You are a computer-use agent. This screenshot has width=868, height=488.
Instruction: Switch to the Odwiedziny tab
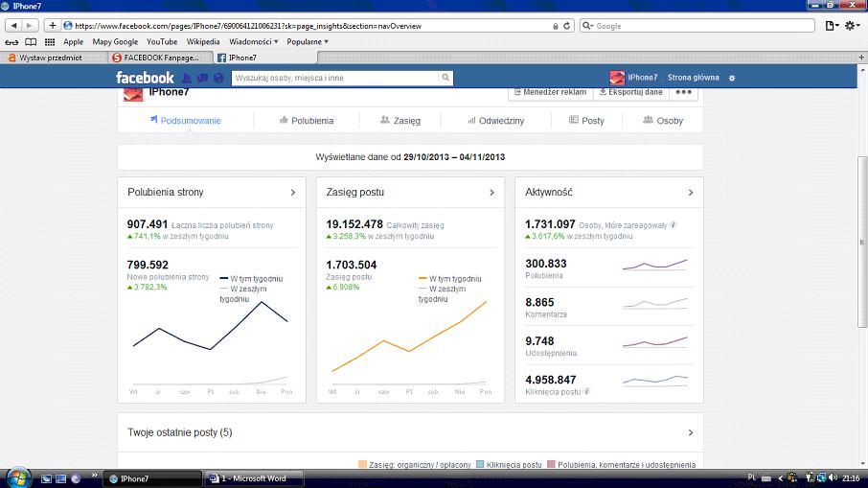point(495,120)
